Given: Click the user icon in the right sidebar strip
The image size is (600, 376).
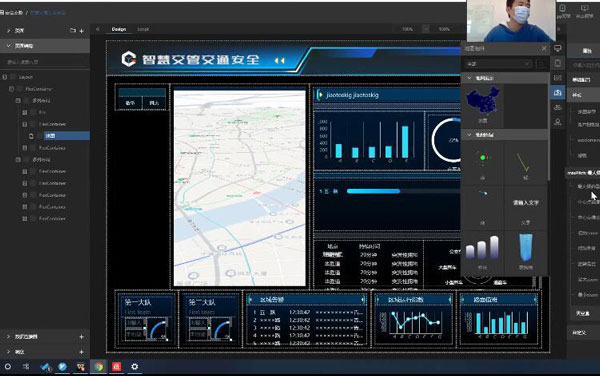Looking at the screenshot, I should coord(558,122).
